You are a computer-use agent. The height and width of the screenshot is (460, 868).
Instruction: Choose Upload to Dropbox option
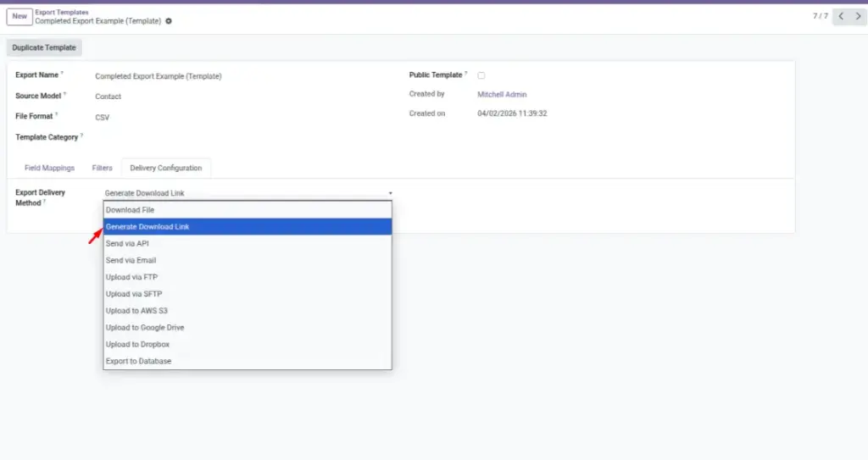[248, 344]
